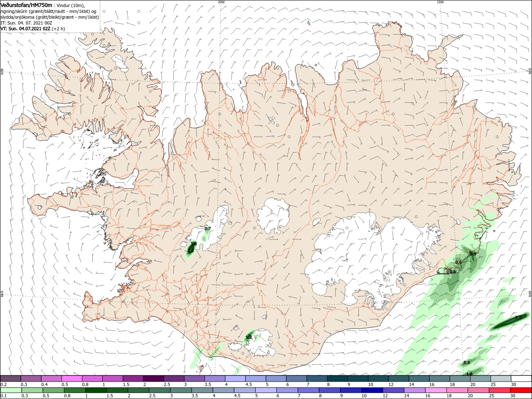Click the light green 0.1 rain legend swatch
The height and width of the screenshot is (399, 532).
click(10, 390)
